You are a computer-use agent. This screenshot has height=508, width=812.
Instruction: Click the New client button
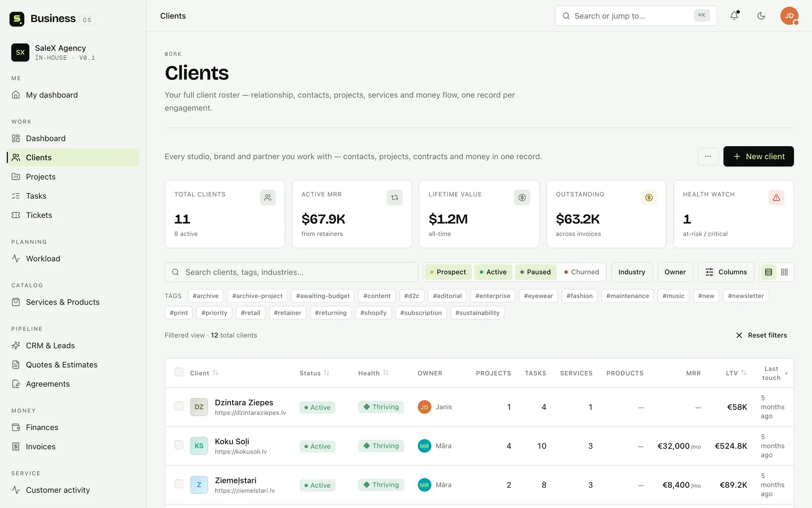(x=758, y=156)
